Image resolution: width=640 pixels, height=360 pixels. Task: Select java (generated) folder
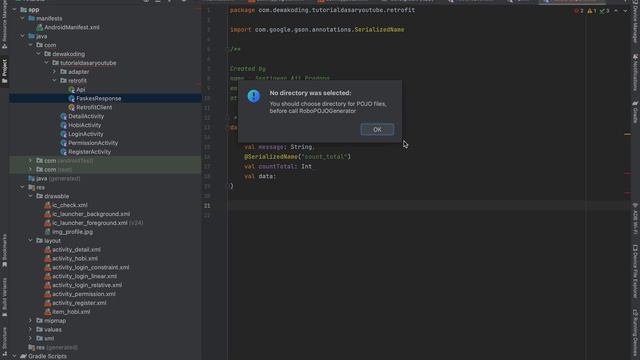click(58, 178)
